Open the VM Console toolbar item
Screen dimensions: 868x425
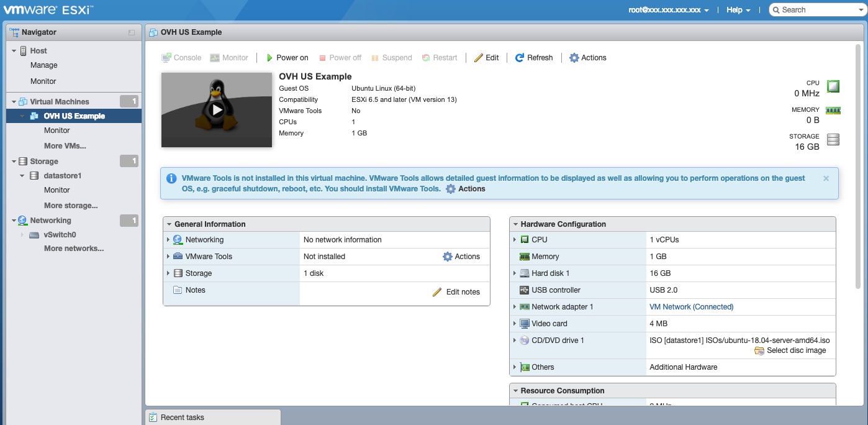click(181, 58)
